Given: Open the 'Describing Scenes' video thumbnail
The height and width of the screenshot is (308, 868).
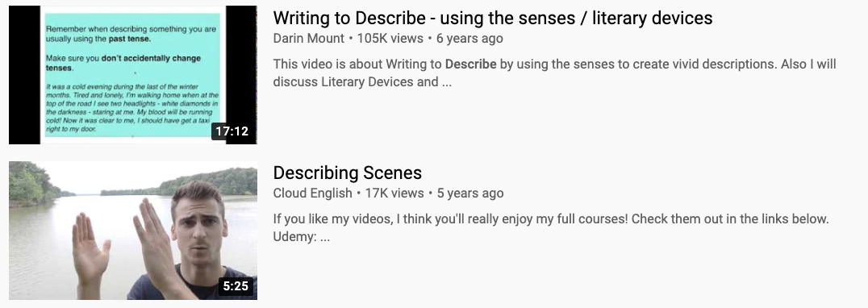Looking at the screenshot, I should [133, 230].
